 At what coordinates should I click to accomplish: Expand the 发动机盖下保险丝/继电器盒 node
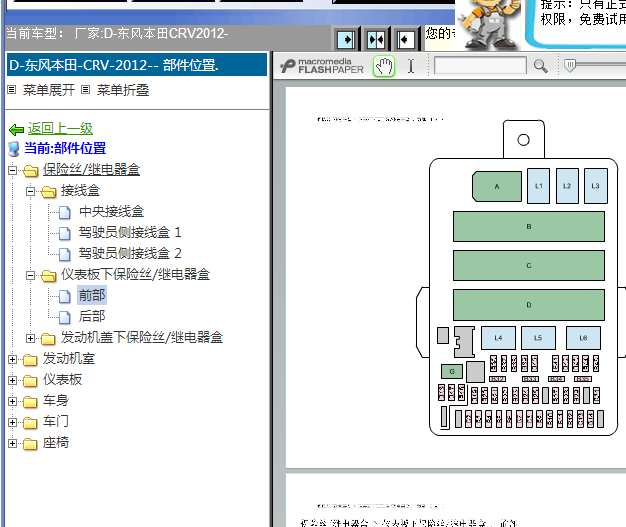tap(30, 339)
